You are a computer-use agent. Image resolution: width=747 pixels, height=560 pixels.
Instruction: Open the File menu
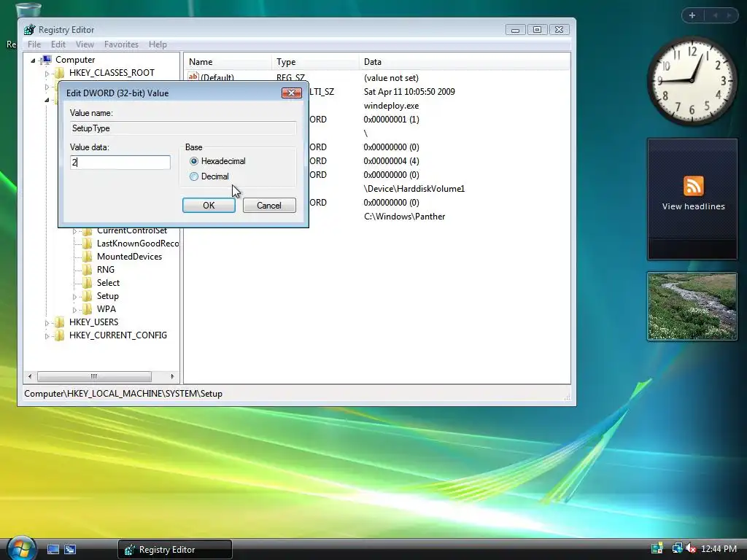[x=34, y=44]
